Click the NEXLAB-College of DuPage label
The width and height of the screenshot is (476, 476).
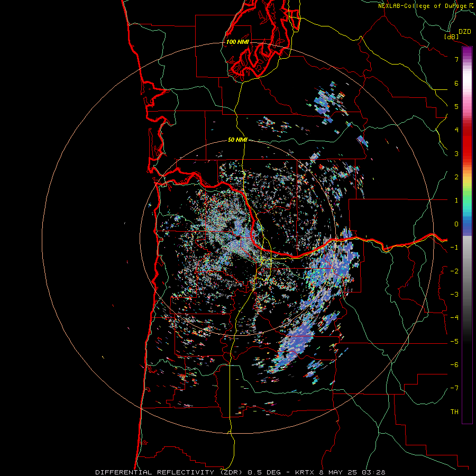pos(425,6)
